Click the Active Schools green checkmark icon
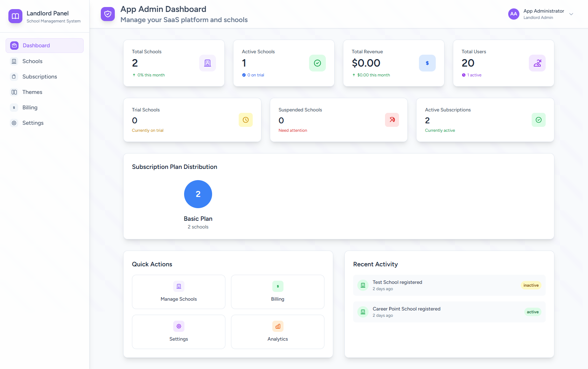The width and height of the screenshot is (588, 369). point(317,63)
